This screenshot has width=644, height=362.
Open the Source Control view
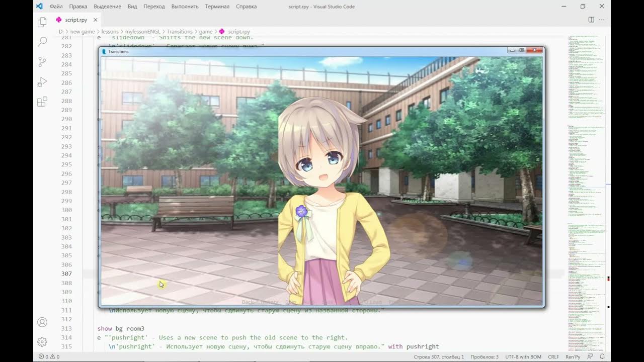pos(42,62)
